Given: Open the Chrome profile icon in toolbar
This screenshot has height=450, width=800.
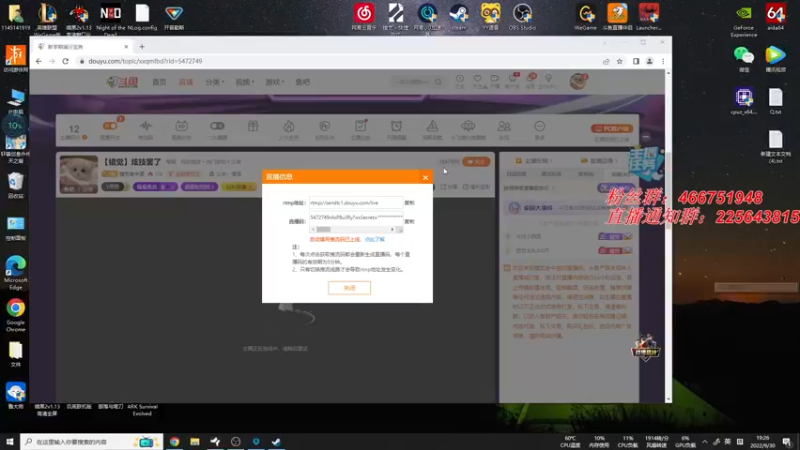Looking at the screenshot, I should click(649, 61).
